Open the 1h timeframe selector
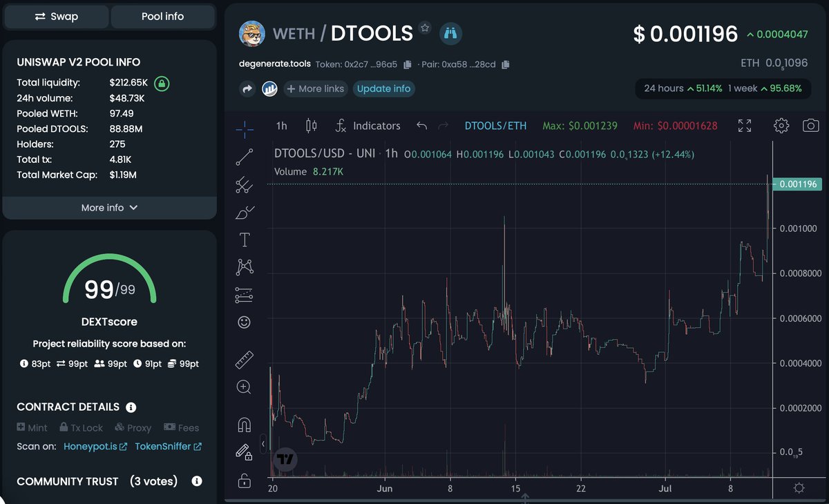 (281, 126)
